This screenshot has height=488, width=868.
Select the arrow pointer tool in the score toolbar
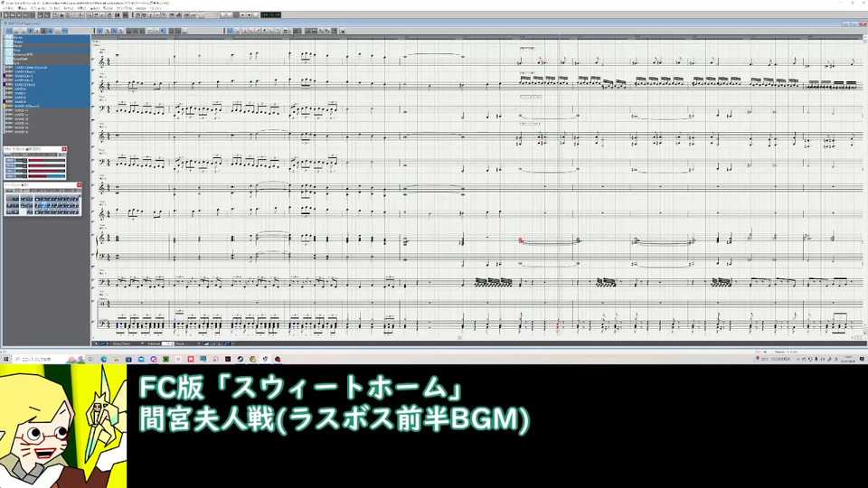click(x=230, y=31)
